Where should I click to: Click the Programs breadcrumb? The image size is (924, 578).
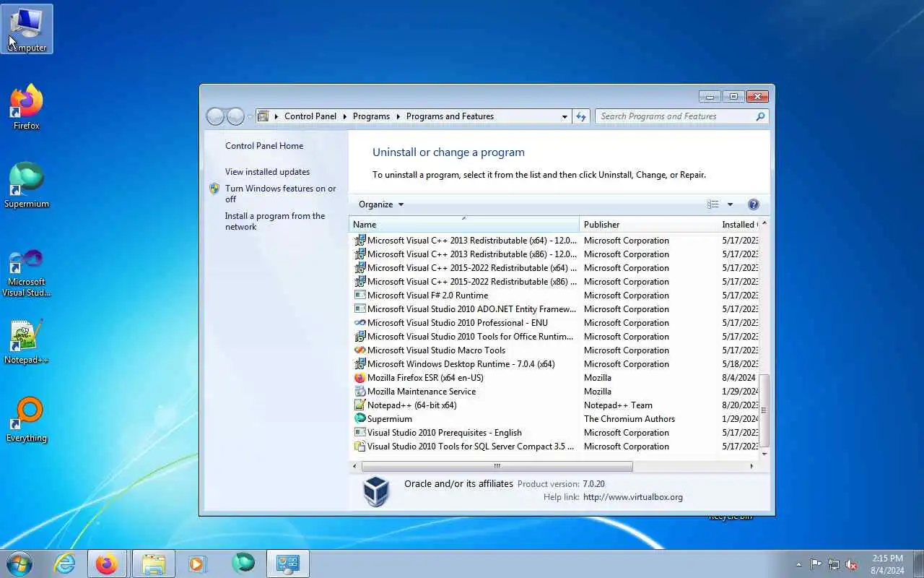click(371, 116)
